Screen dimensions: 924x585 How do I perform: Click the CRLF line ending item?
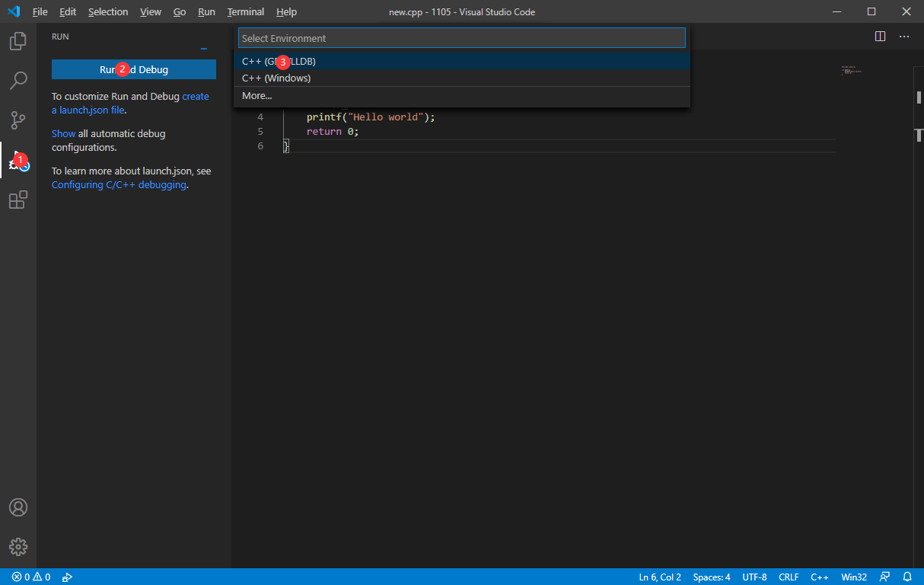point(789,577)
